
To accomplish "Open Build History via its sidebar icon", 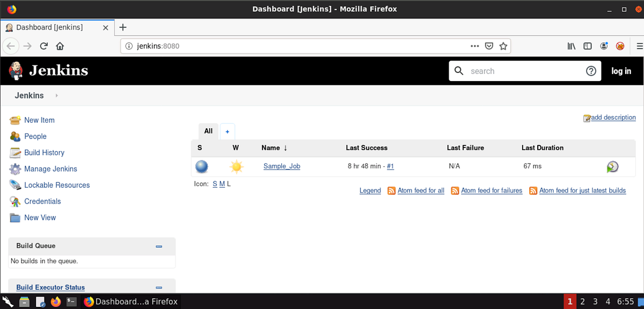I will point(15,152).
